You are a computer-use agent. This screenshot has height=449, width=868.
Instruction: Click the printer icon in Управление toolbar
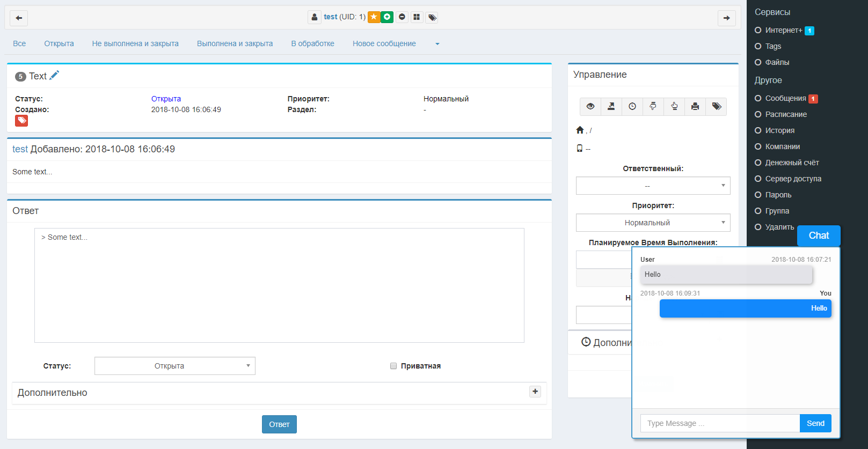click(695, 106)
